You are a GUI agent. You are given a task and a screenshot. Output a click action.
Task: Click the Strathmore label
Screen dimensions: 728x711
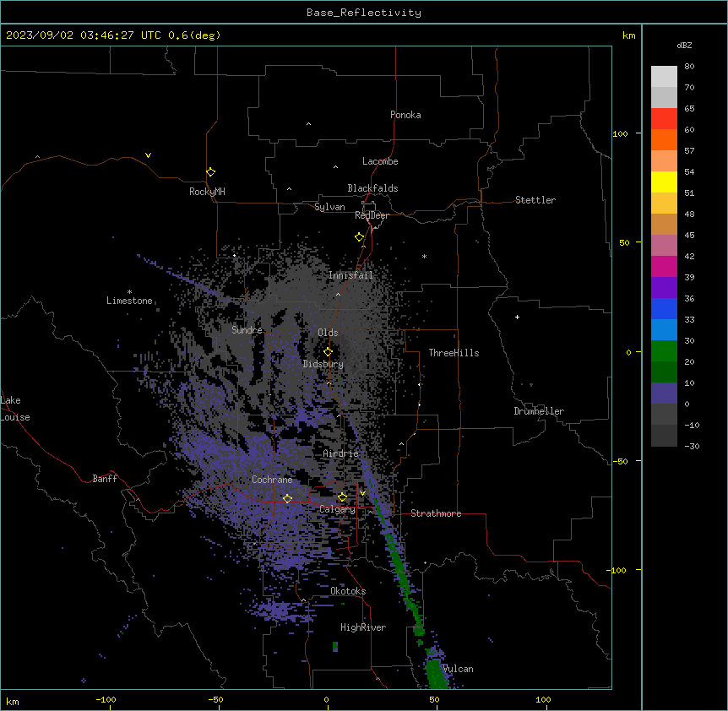pos(436,513)
